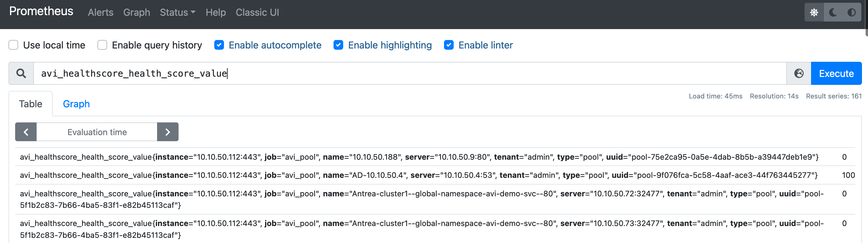
Task: Select the AD-10.10.50.4 pool result row
Action: (x=435, y=175)
